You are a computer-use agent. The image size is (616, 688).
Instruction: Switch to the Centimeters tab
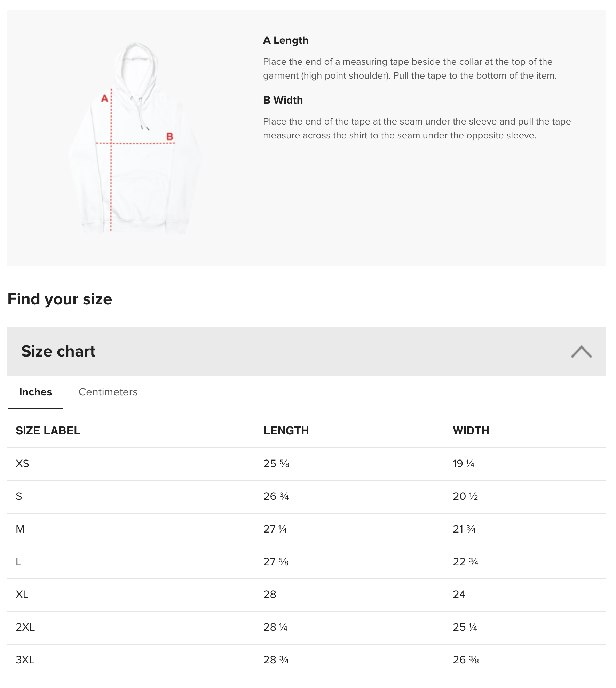[x=108, y=392]
